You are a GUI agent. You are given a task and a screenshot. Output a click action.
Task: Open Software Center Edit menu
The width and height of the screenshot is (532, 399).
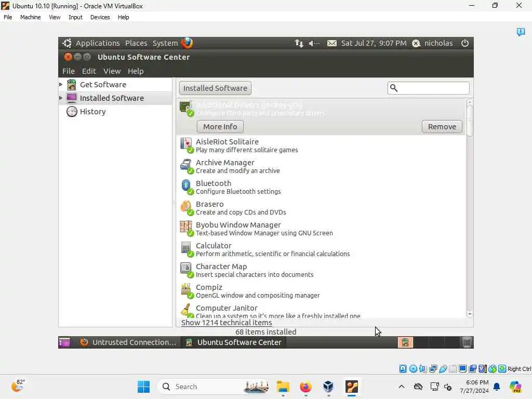89,71
